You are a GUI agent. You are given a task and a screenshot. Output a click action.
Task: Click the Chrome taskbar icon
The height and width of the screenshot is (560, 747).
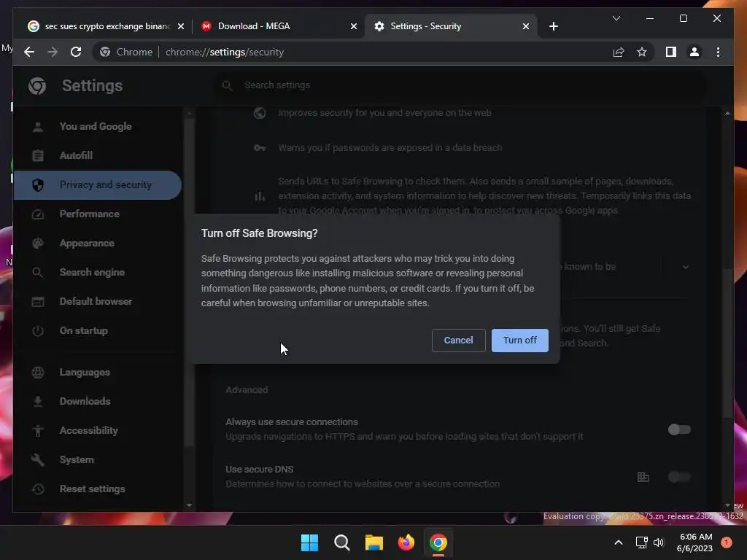[x=438, y=542]
